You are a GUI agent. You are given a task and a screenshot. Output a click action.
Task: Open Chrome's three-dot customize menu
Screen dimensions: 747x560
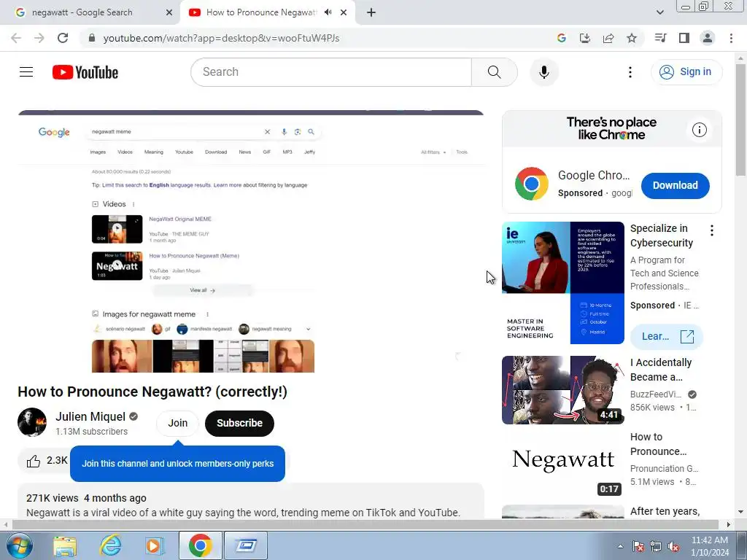(x=731, y=38)
